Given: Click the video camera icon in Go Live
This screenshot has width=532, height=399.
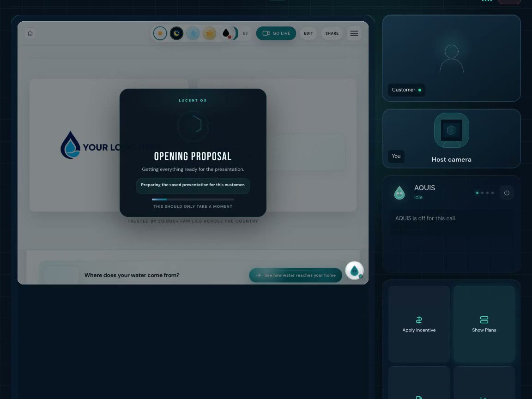Looking at the screenshot, I should (x=266, y=33).
